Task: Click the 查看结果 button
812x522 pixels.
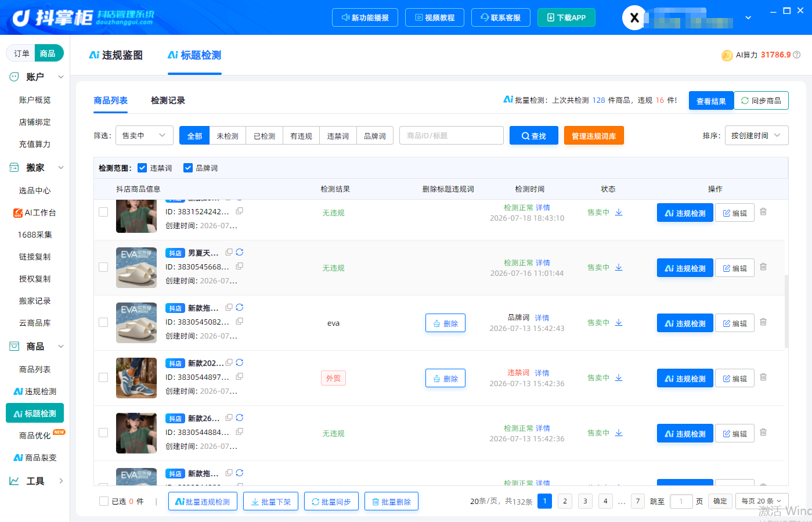Action: click(x=711, y=100)
